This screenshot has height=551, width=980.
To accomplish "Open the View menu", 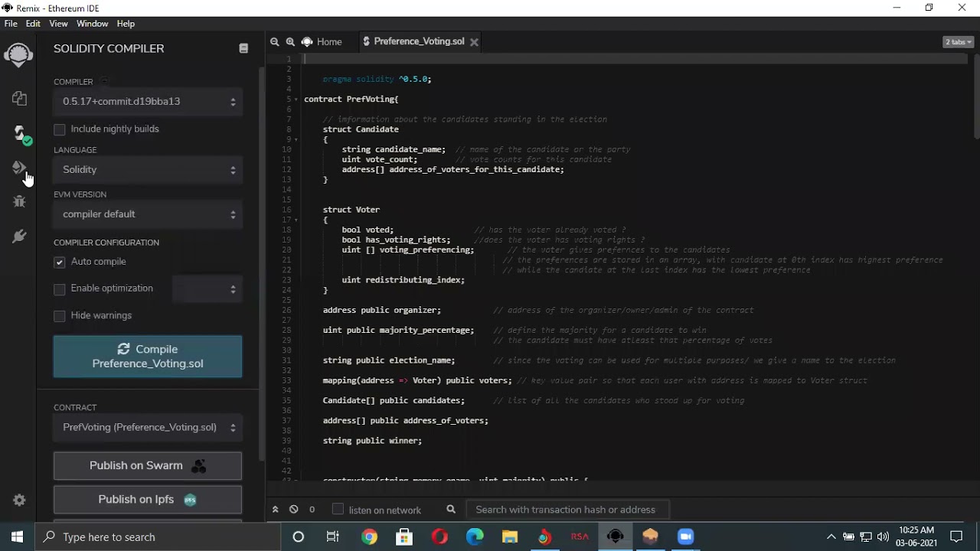I will [58, 24].
